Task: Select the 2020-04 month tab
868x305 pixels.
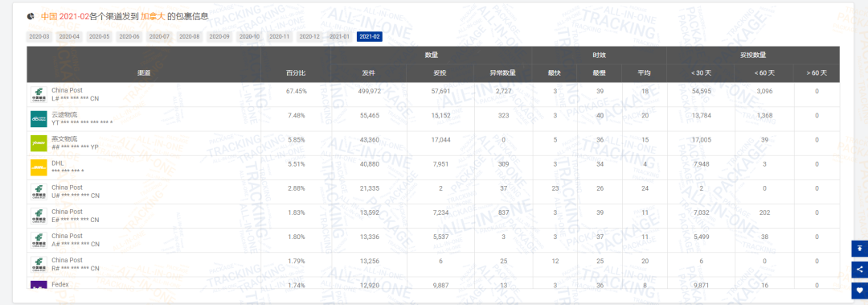Action: [69, 36]
